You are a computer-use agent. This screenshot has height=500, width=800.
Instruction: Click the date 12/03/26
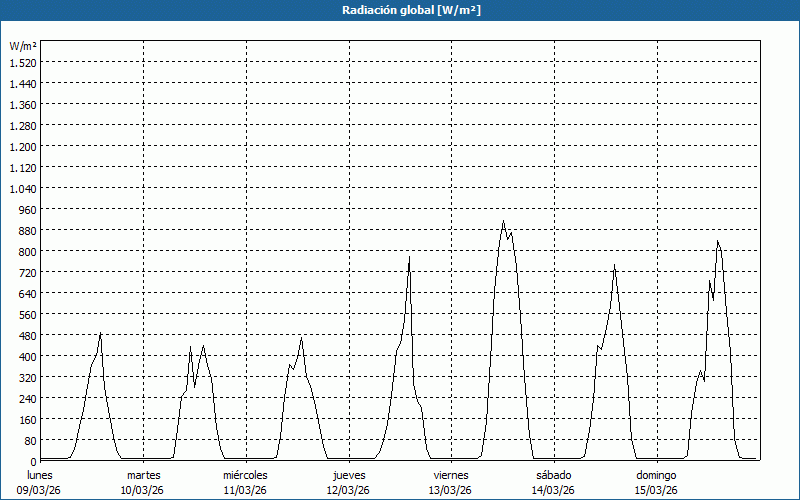(348, 490)
